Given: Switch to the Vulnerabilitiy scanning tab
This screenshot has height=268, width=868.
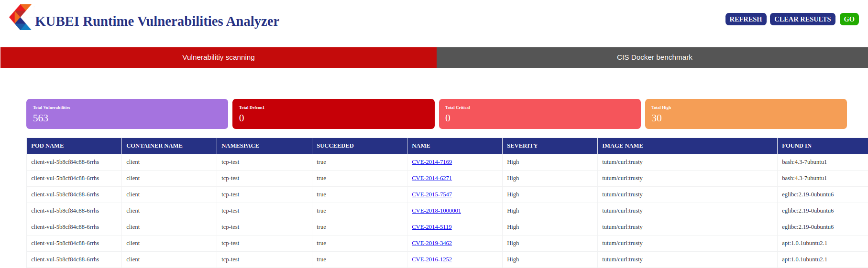Looking at the screenshot, I should [219, 57].
